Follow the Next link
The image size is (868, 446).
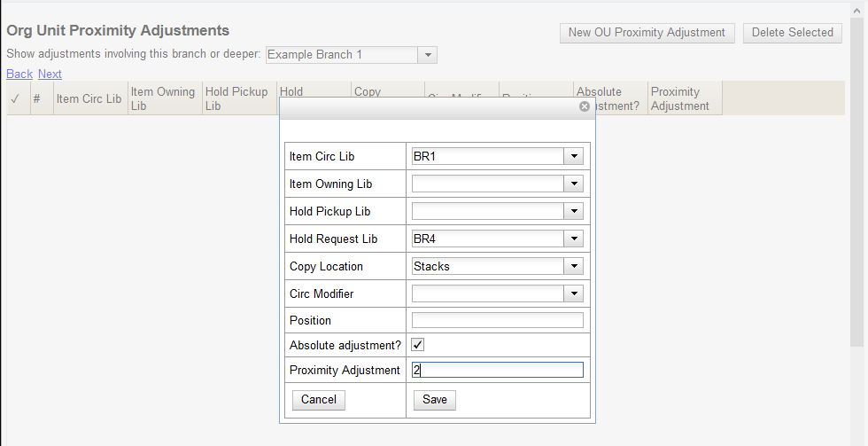click(x=50, y=74)
